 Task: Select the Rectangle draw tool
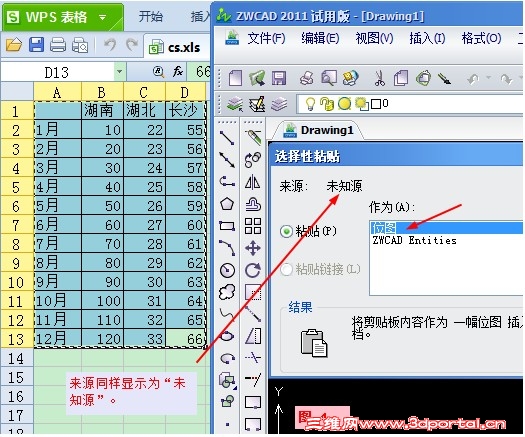(227, 226)
